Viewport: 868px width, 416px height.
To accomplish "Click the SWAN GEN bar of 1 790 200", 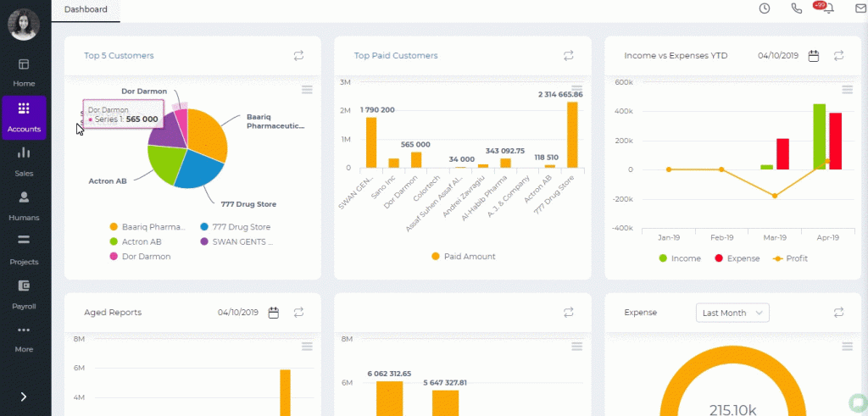I will [x=371, y=142].
